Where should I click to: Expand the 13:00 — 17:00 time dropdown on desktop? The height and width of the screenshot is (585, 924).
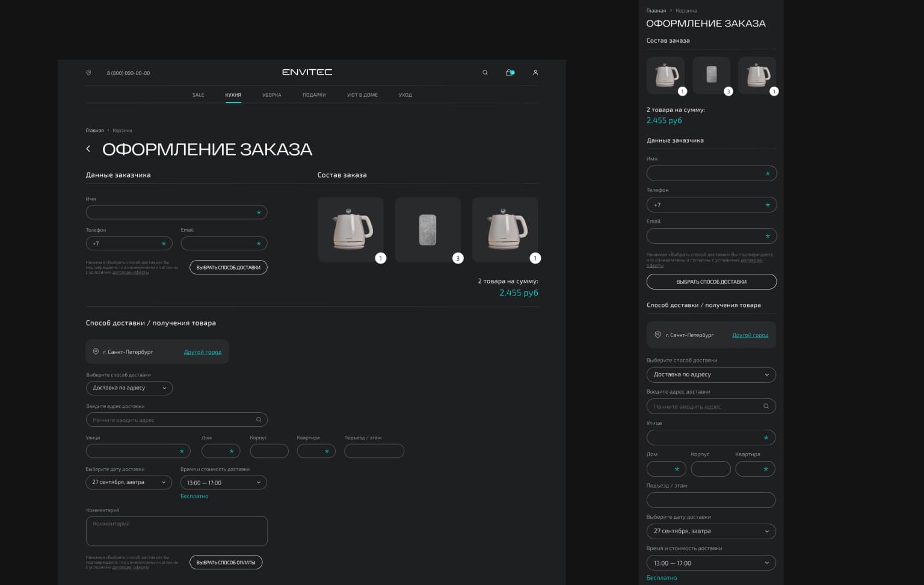[223, 483]
